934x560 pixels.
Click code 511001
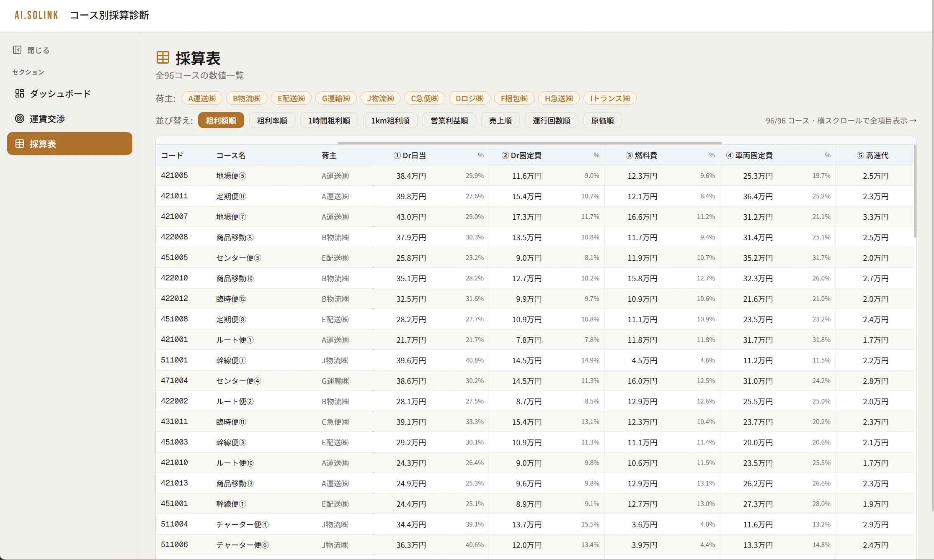tap(174, 360)
